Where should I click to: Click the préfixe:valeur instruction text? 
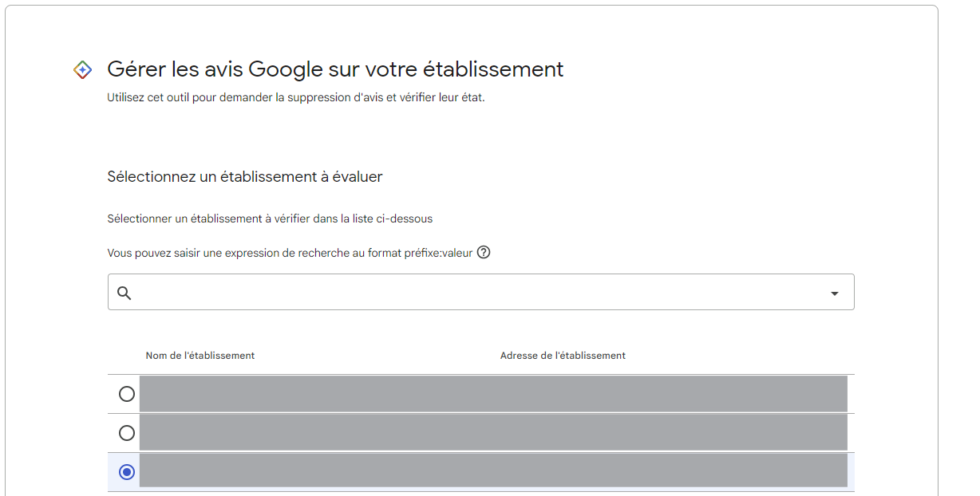click(x=290, y=252)
